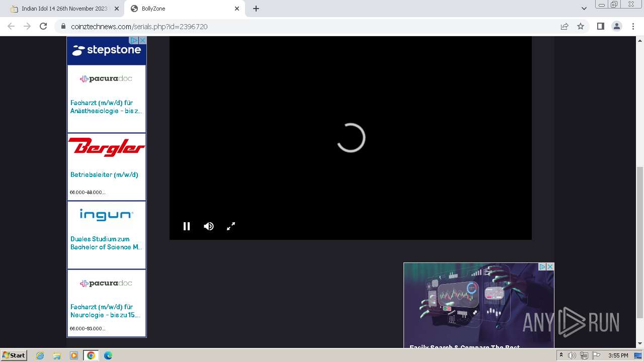Screen dimensions: 644x362
Task: Open clock showing 3:55 PM
Action: coord(618,355)
